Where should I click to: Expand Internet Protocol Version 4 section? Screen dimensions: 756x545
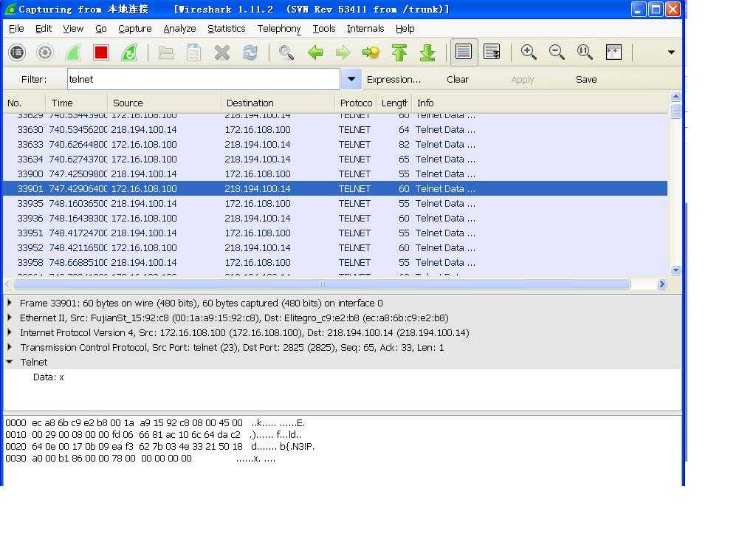(x=9, y=332)
